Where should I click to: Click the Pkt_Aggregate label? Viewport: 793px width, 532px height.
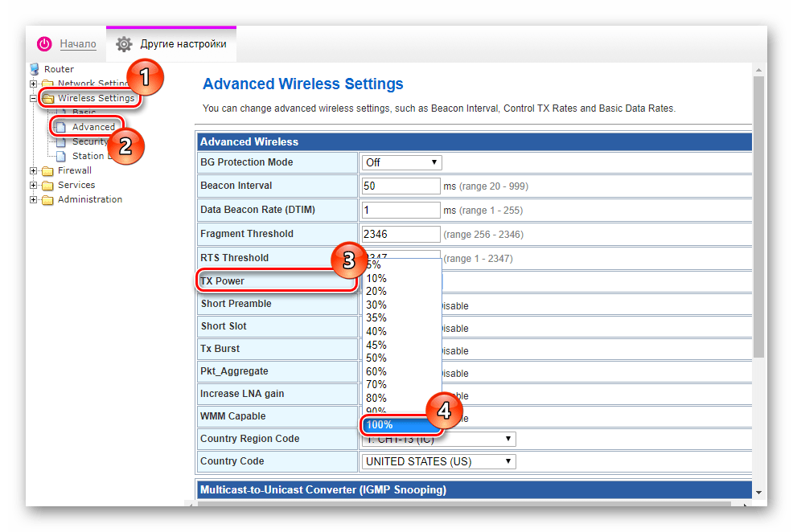click(x=234, y=371)
